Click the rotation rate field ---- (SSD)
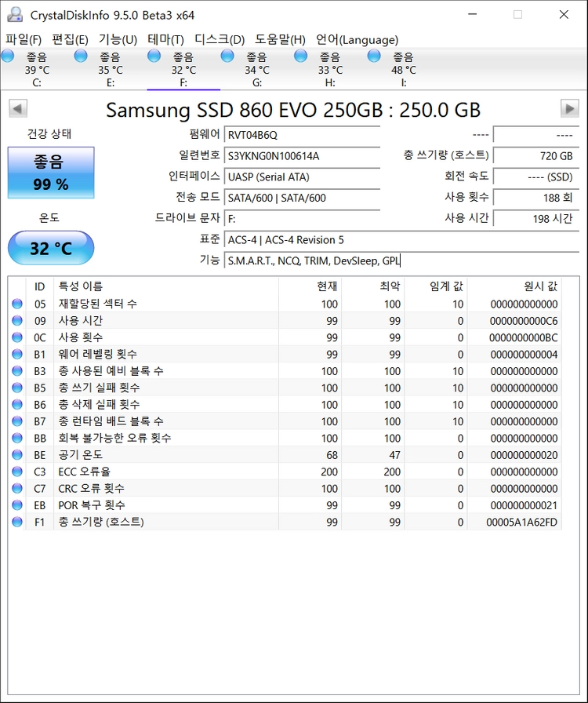 [x=536, y=177]
